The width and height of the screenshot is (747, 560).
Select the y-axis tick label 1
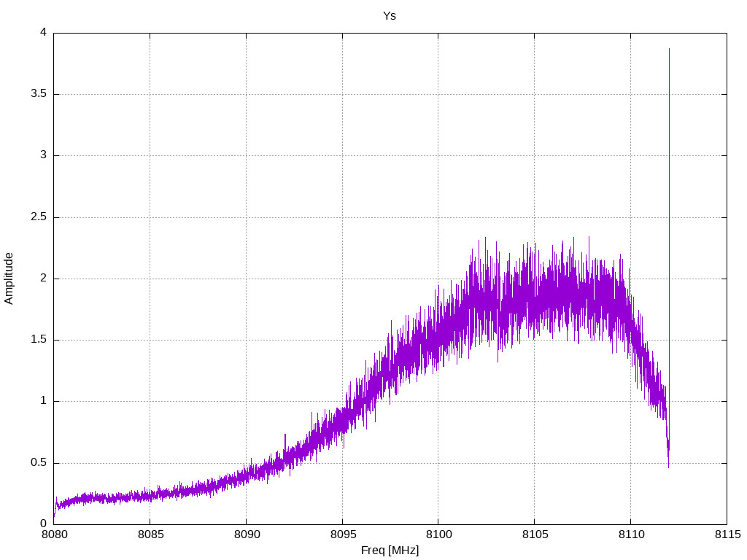tap(43, 401)
